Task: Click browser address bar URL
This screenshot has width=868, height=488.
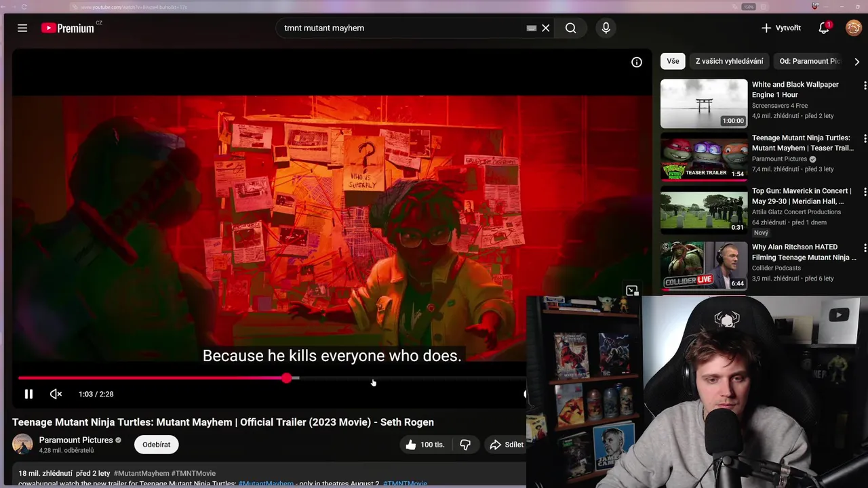Action: (x=134, y=7)
